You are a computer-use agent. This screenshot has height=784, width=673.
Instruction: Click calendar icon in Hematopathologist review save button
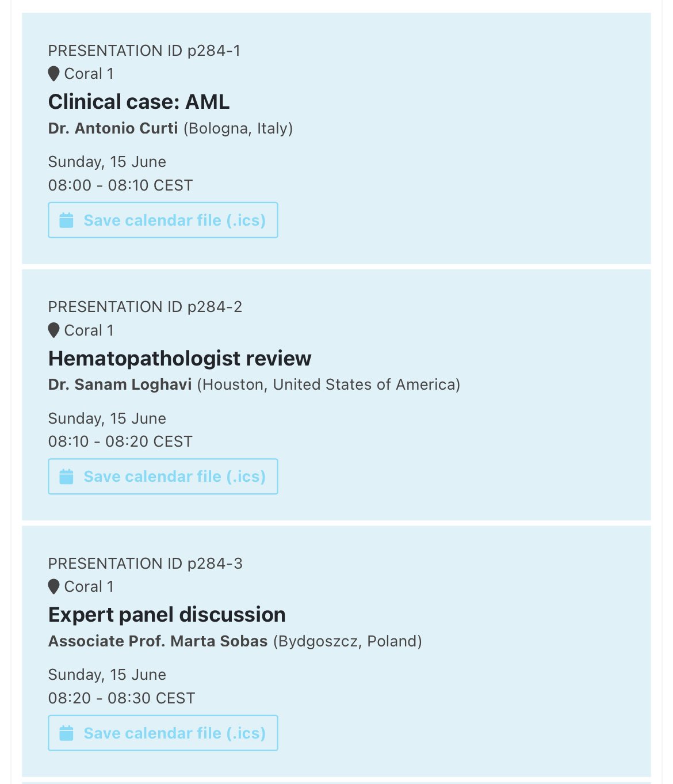click(67, 477)
